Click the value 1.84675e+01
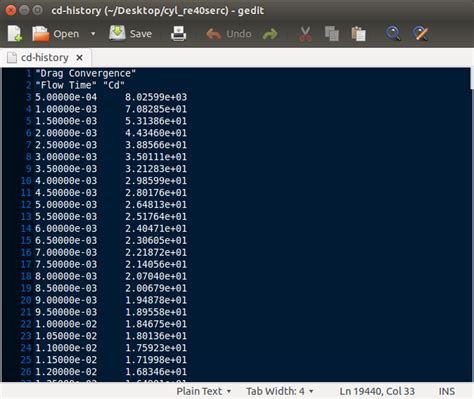Screen dimensions: 474x399 [156, 324]
